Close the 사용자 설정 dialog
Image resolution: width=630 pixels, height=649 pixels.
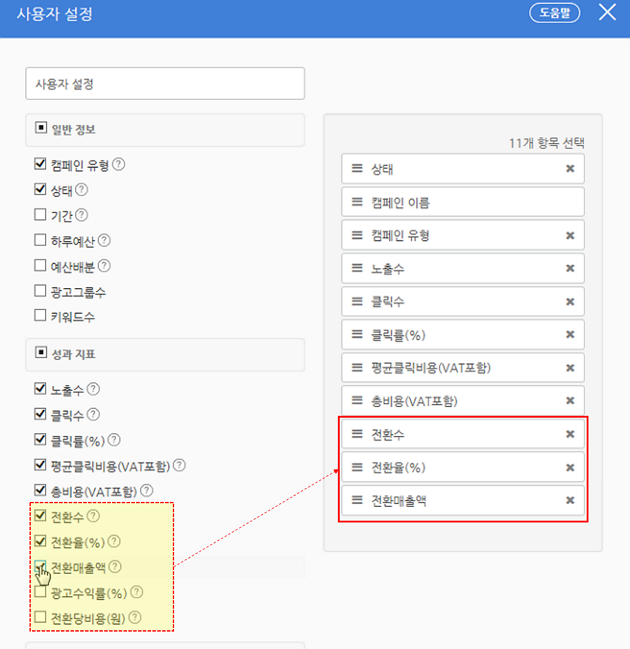click(x=607, y=13)
